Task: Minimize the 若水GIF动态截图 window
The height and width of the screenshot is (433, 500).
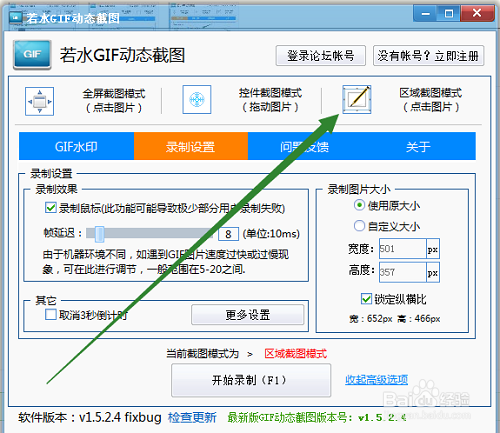Action: pyautogui.click(x=425, y=14)
